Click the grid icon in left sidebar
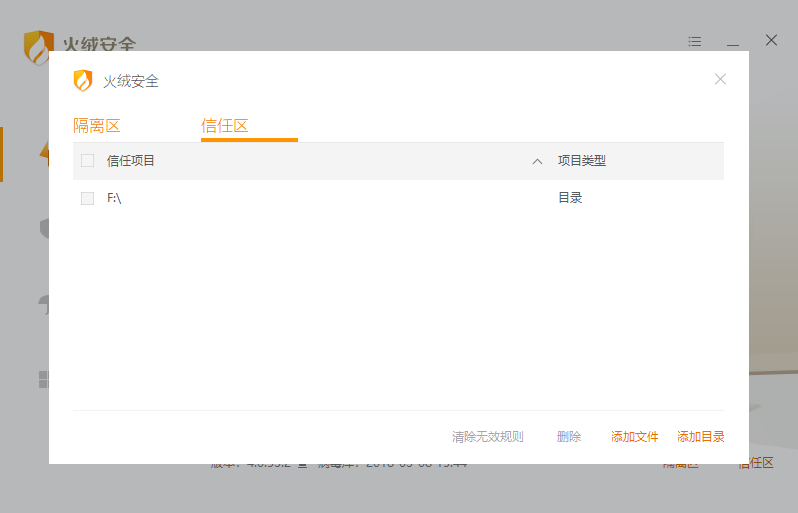Image resolution: width=798 pixels, height=513 pixels. [x=44, y=379]
